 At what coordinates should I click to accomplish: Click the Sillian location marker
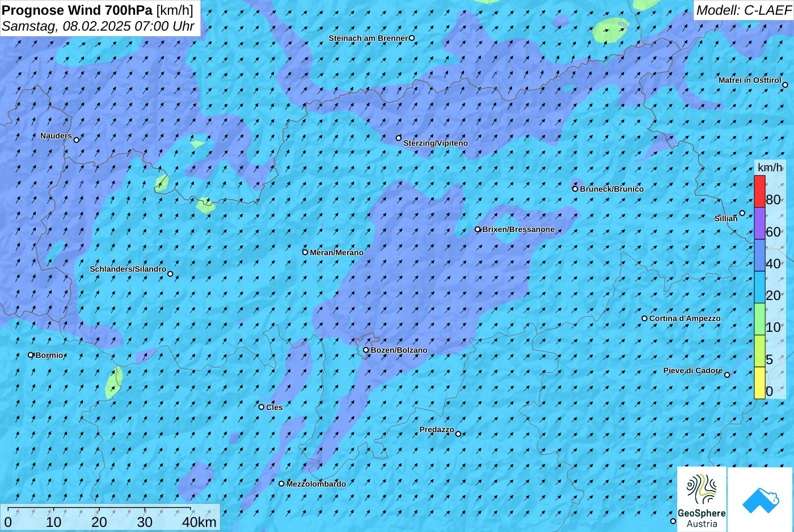point(742,213)
